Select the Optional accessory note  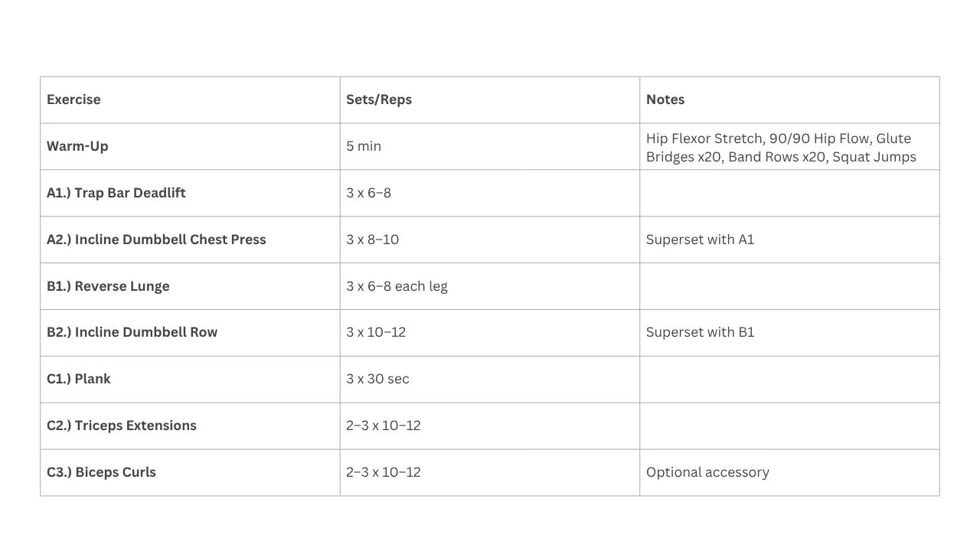click(707, 472)
